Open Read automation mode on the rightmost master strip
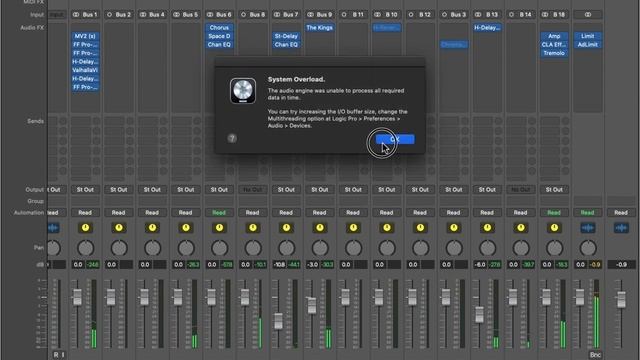Image resolution: width=640 pixels, height=360 pixels. [621, 213]
